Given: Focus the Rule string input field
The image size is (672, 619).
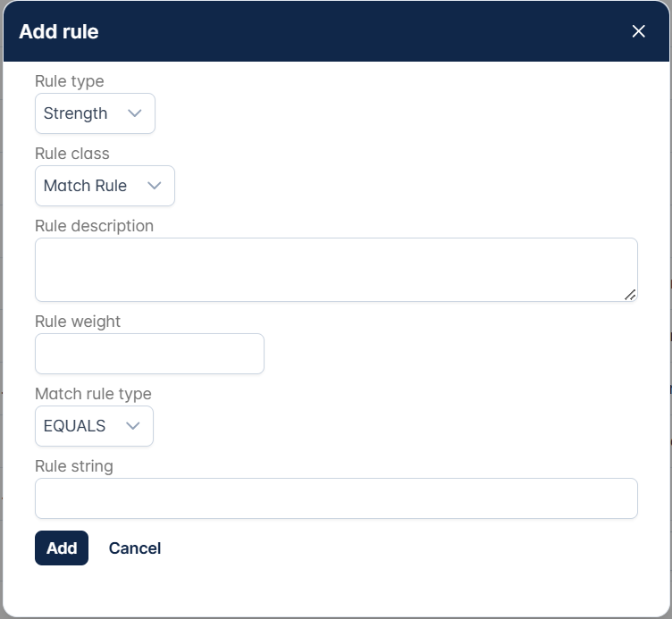Looking at the screenshot, I should pyautogui.click(x=335, y=498).
